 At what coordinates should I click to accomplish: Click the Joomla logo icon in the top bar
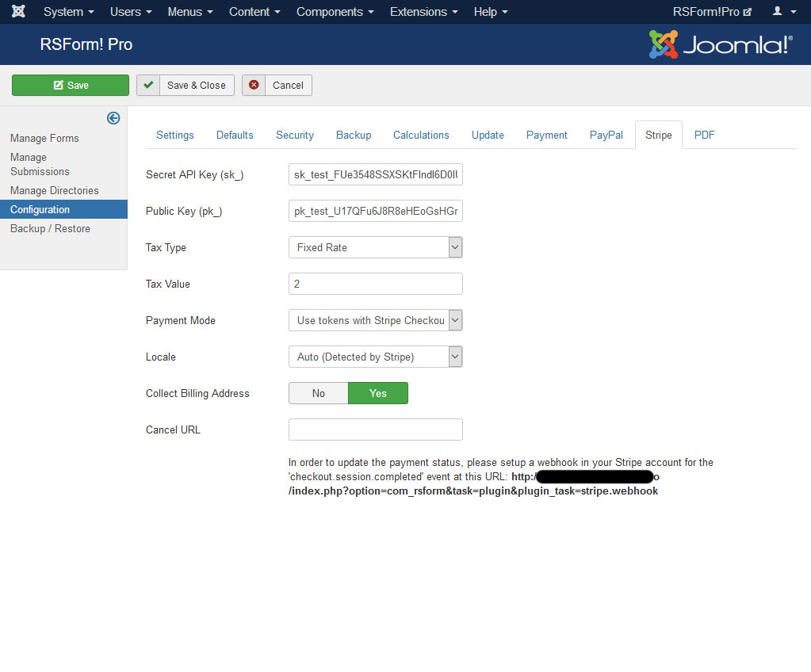click(18, 11)
